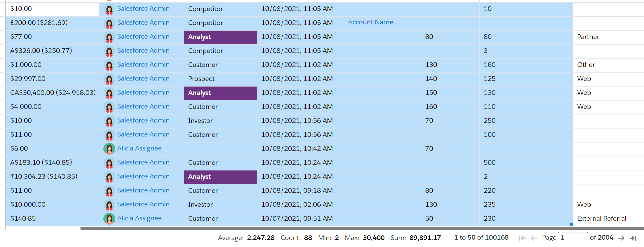Image resolution: width=644 pixels, height=247 pixels.
Task: Jump to the last page arrow
Action: click(633, 238)
